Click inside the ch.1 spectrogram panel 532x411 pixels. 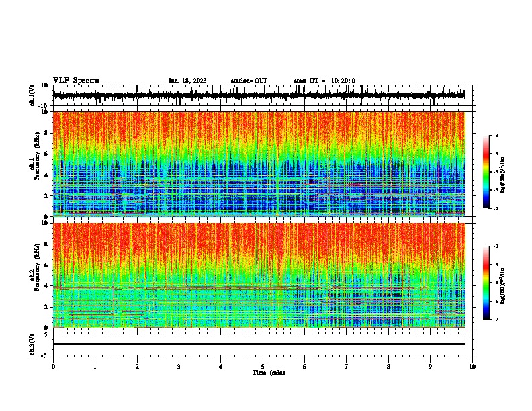click(259, 164)
